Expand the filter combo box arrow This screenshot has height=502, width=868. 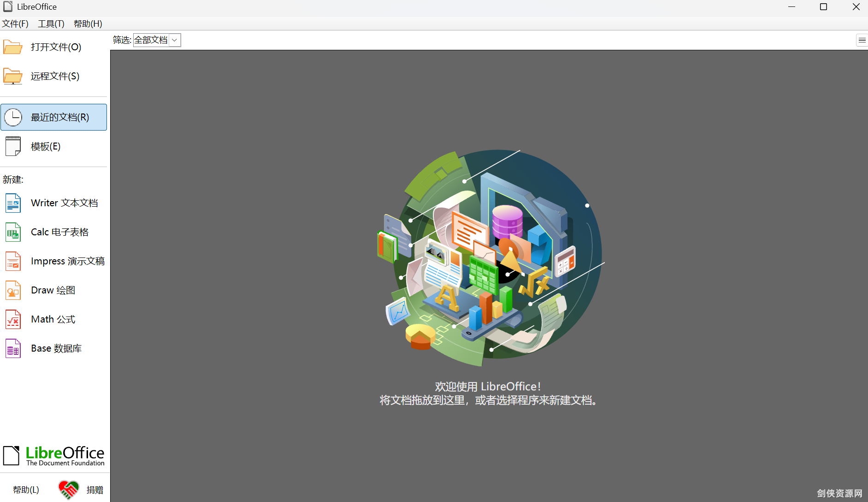[x=174, y=40]
